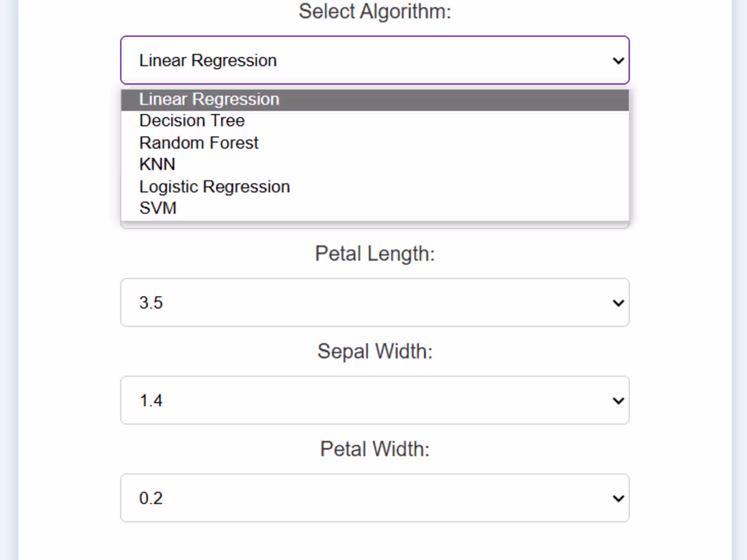Image resolution: width=747 pixels, height=560 pixels.
Task: Close the Select Algorithm combo box
Action: pos(373,60)
